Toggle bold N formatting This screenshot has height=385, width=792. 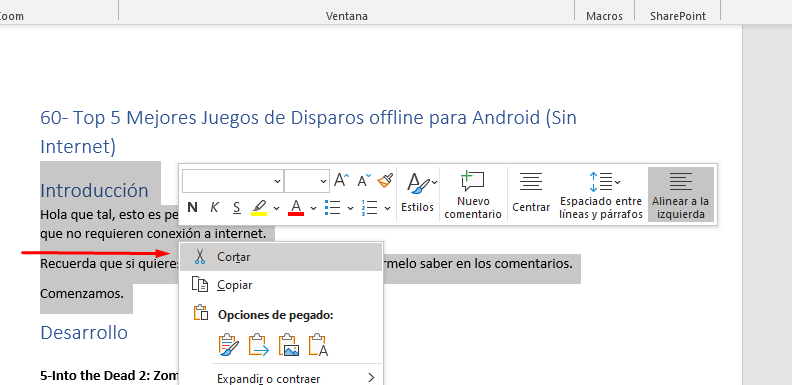[192, 208]
